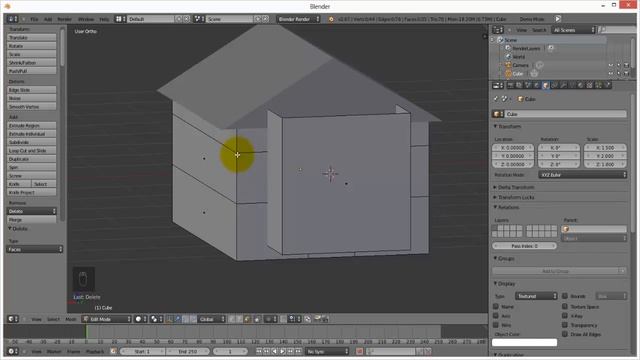Click the Cube object name field
640x360 pixels.
pos(565,114)
